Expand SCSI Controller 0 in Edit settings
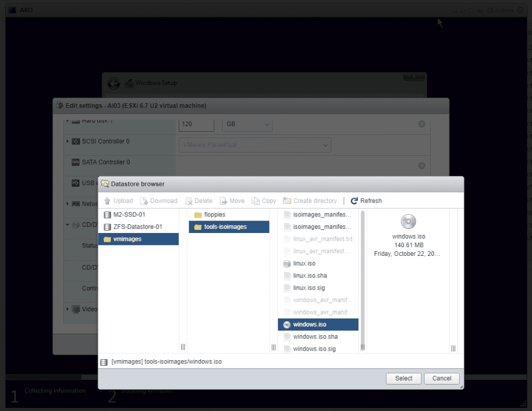The width and height of the screenshot is (532, 411). pyautogui.click(x=68, y=141)
